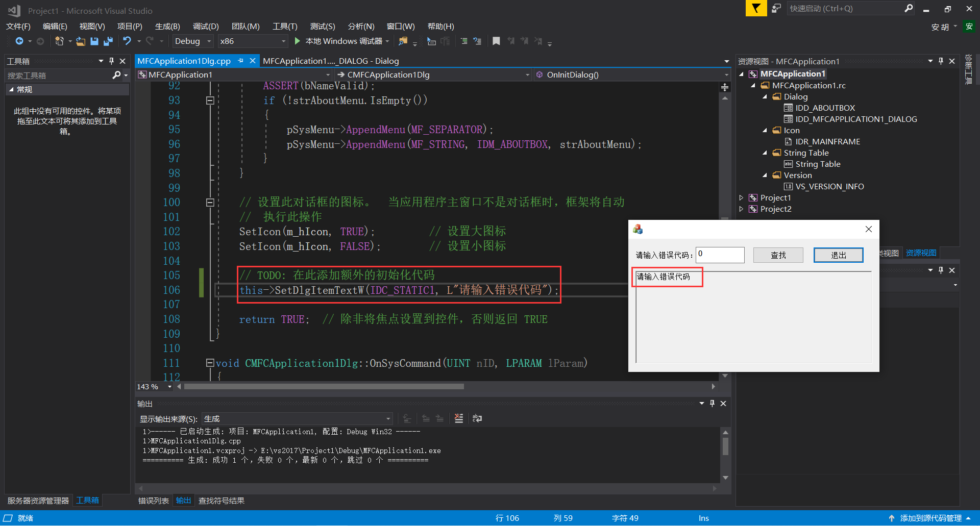This screenshot has height=526, width=980.
Task: Open the 143 % zoom level dropdown
Action: pyautogui.click(x=169, y=387)
